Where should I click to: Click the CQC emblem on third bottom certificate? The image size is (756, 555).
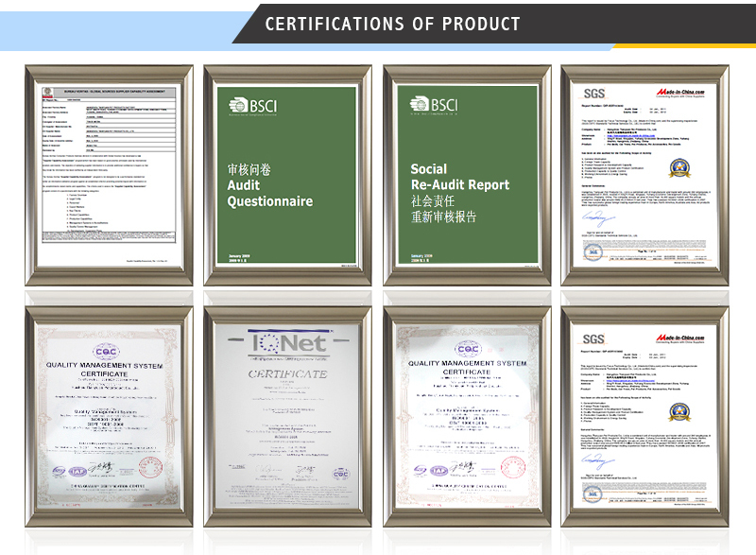pos(468,349)
